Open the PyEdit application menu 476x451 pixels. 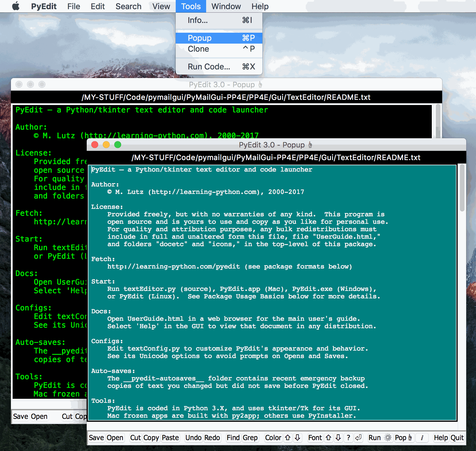pos(44,6)
